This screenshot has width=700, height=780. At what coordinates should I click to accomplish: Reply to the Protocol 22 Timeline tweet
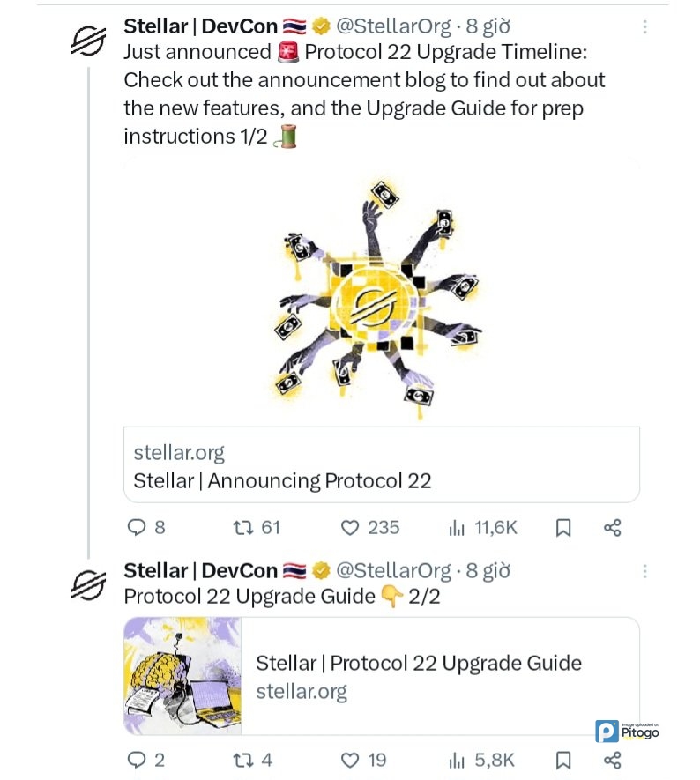[137, 528]
